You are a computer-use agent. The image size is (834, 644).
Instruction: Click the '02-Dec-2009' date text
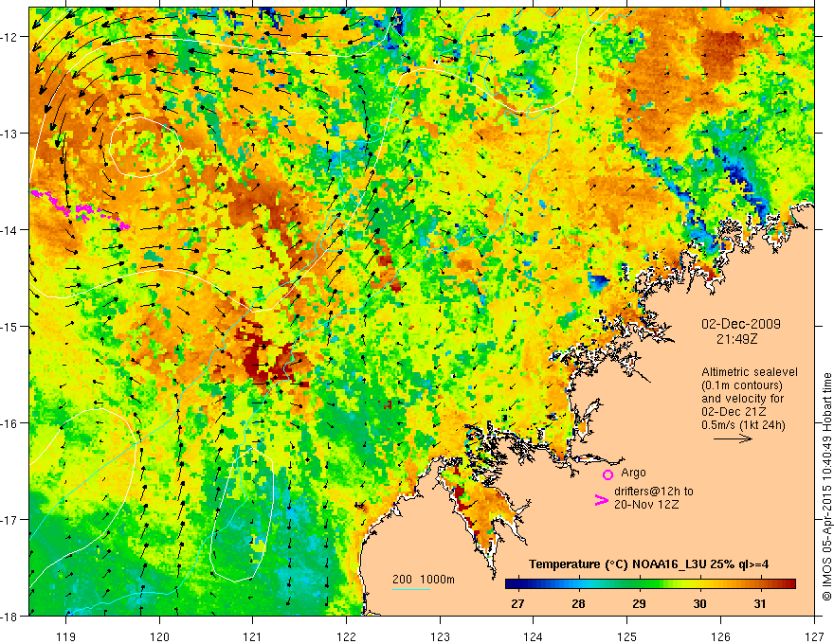tap(741, 324)
